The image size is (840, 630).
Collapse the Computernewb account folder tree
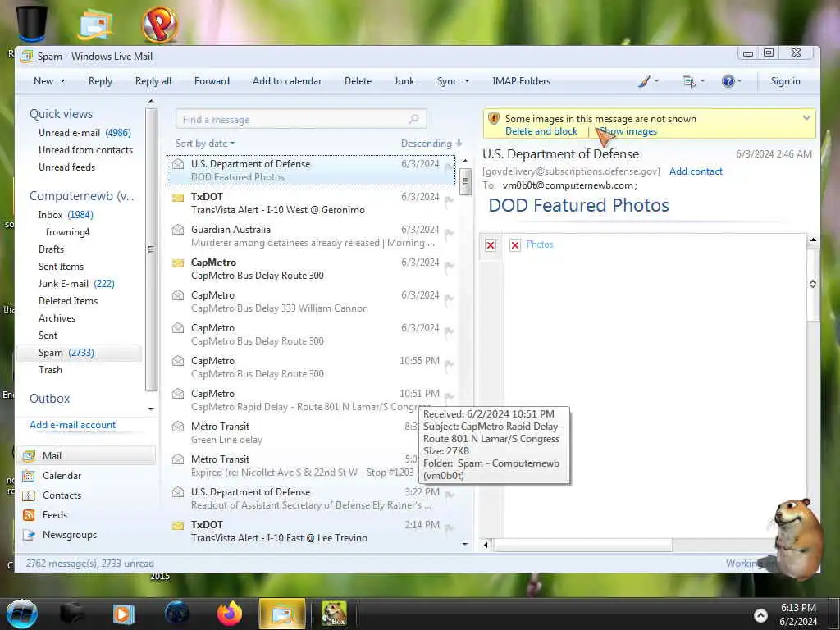[81, 196]
